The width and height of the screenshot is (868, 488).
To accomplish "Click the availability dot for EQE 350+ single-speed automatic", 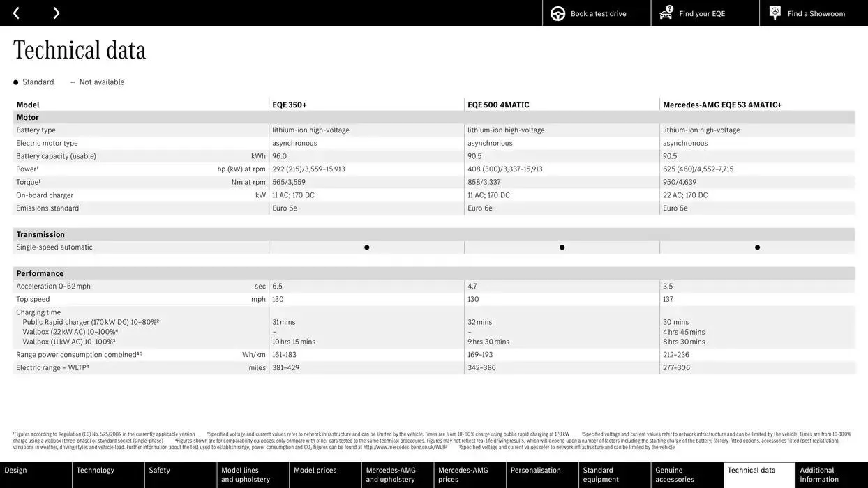I will coord(366,246).
